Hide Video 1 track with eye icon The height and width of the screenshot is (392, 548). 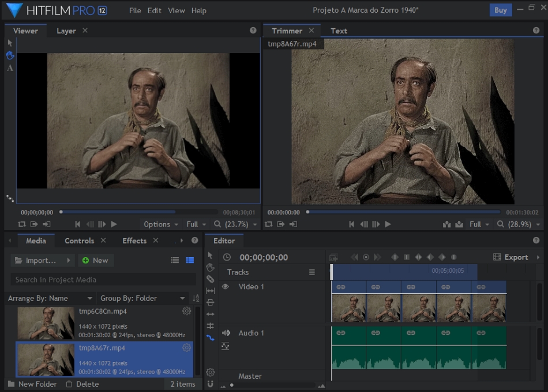click(226, 287)
